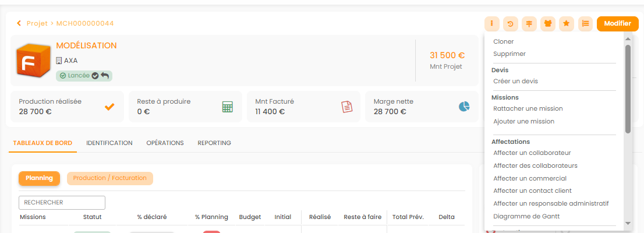
Task: Click the Rechercher search field
Action: pyautogui.click(x=62, y=203)
